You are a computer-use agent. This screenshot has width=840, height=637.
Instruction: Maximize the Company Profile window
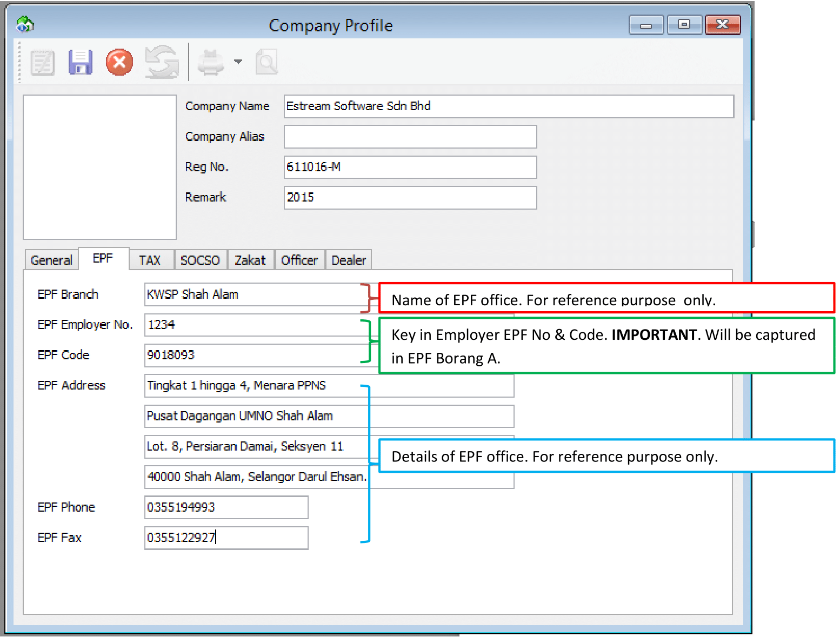pyautogui.click(x=684, y=25)
